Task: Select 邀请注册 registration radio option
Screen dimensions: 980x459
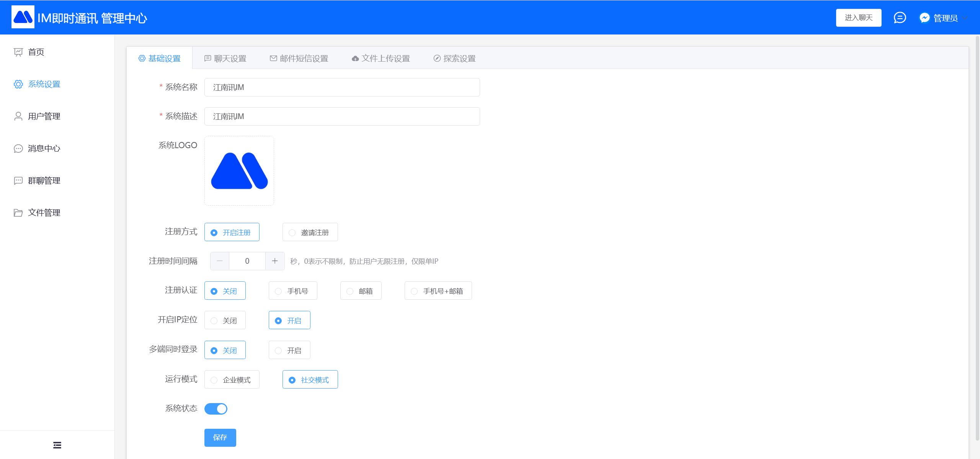Action: pos(310,232)
